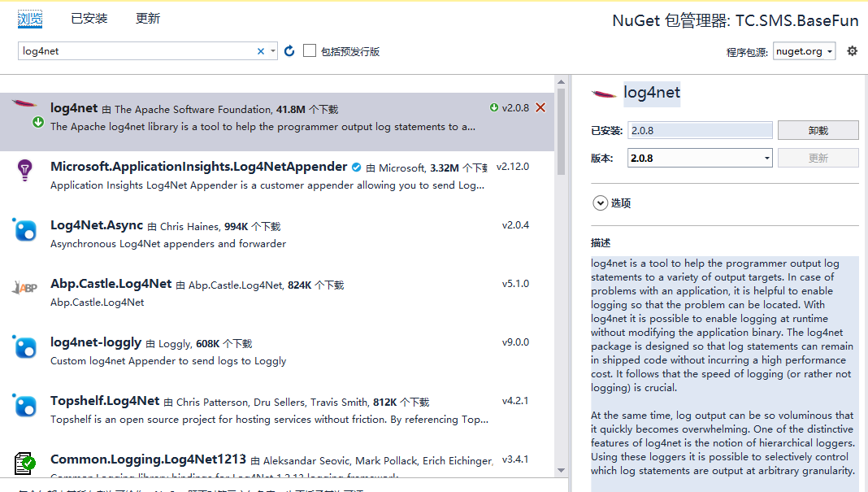Select the Topshelf.Log4Net package
This screenshot has height=492, width=868.
[105, 401]
